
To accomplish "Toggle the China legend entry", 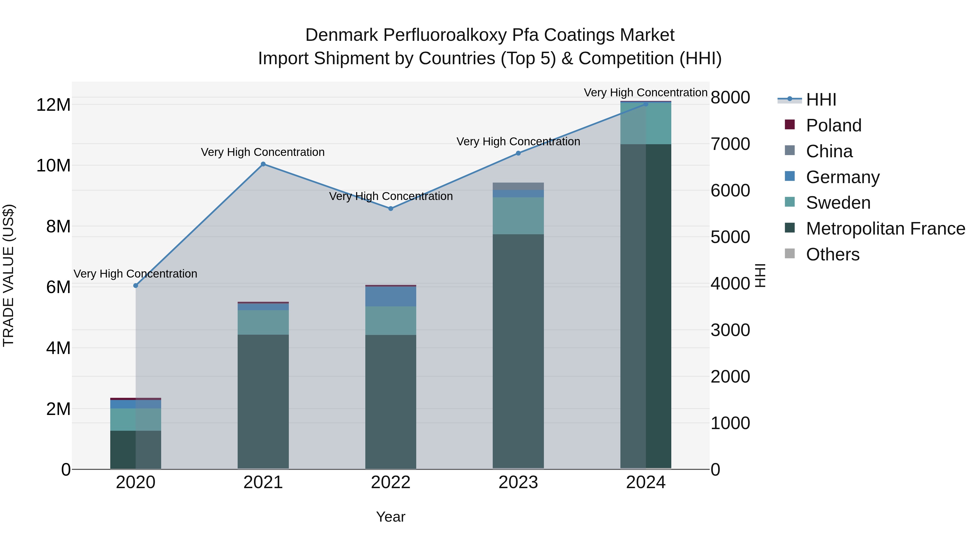I will (x=819, y=151).
